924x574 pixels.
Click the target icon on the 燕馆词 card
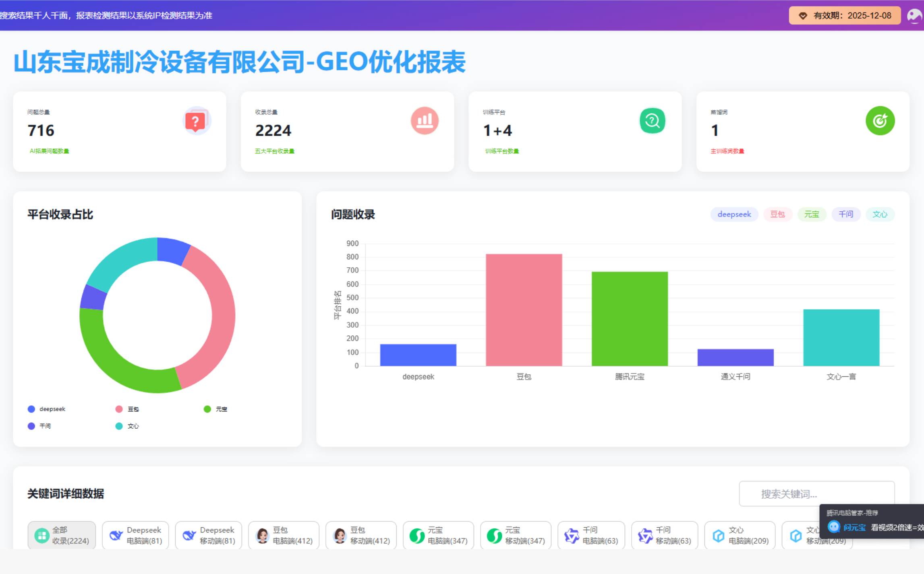point(880,120)
